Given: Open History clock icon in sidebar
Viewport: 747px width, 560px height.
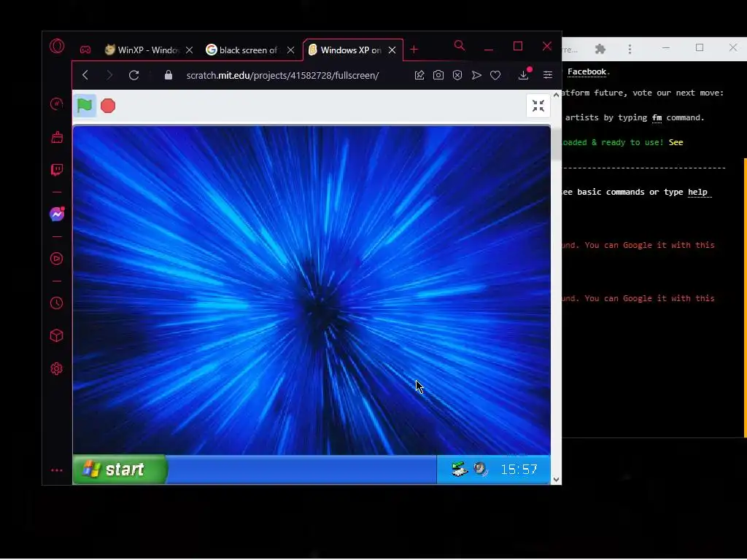Looking at the screenshot, I should point(57,303).
